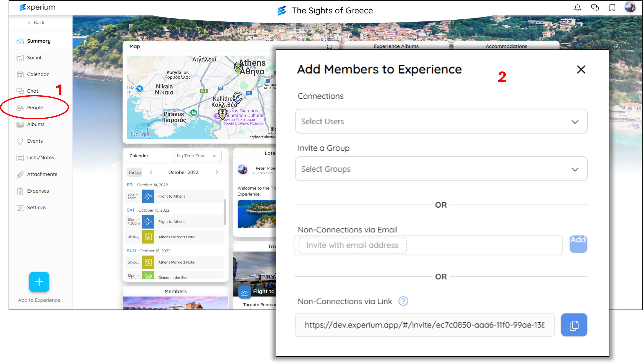Click the user profile avatar
The height and width of the screenshot is (364, 643).
click(630, 7)
